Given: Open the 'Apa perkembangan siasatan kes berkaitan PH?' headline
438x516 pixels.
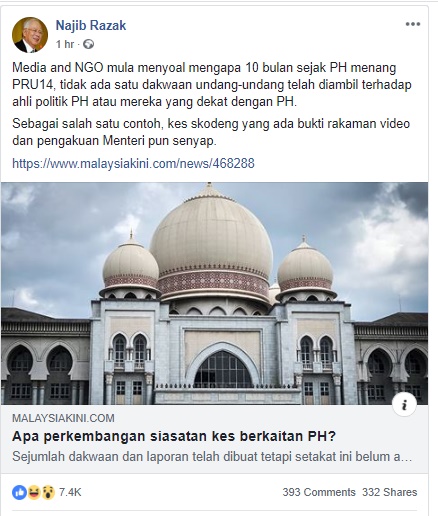Looking at the screenshot, I should (x=174, y=436).
